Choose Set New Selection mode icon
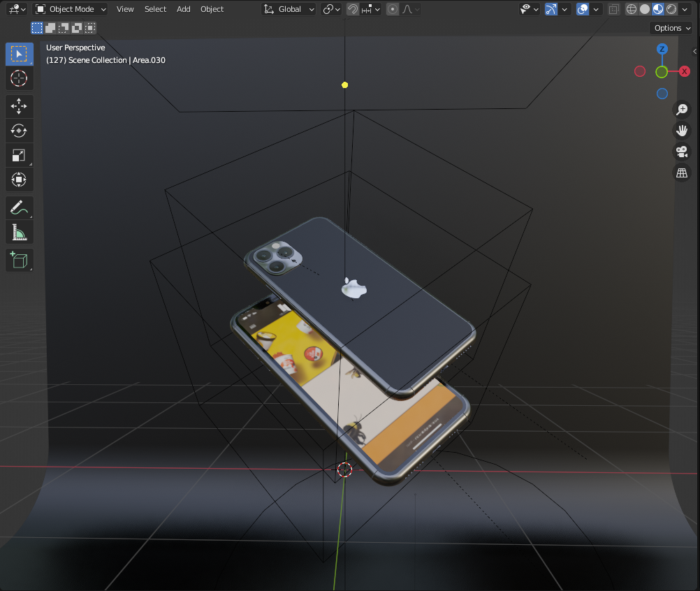The height and width of the screenshot is (591, 700). (37, 28)
